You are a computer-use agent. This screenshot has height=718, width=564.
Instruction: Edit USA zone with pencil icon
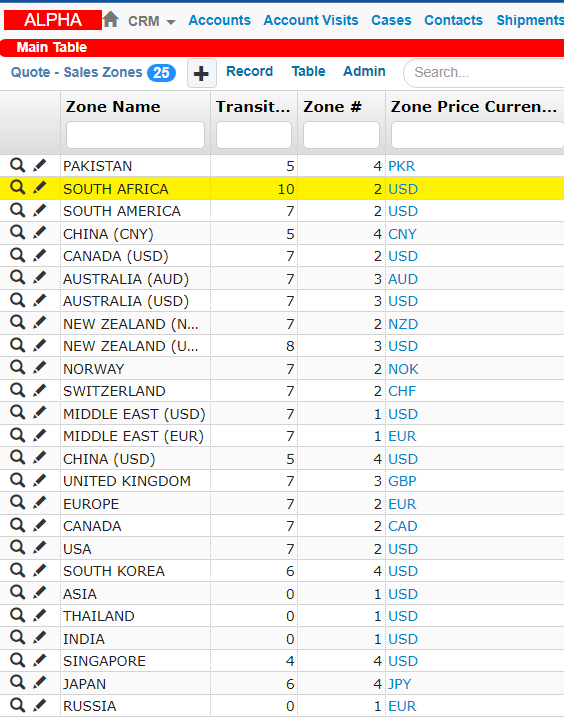[40, 547]
